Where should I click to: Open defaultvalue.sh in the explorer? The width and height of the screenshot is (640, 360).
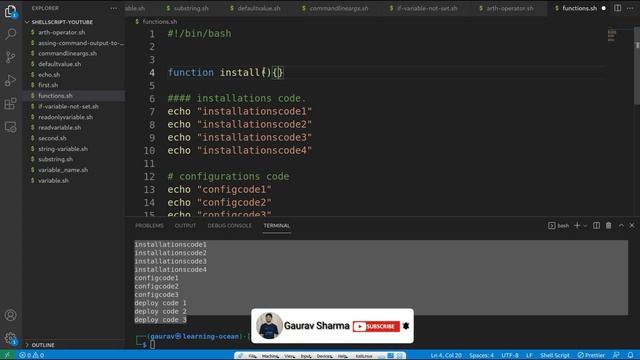coord(60,64)
